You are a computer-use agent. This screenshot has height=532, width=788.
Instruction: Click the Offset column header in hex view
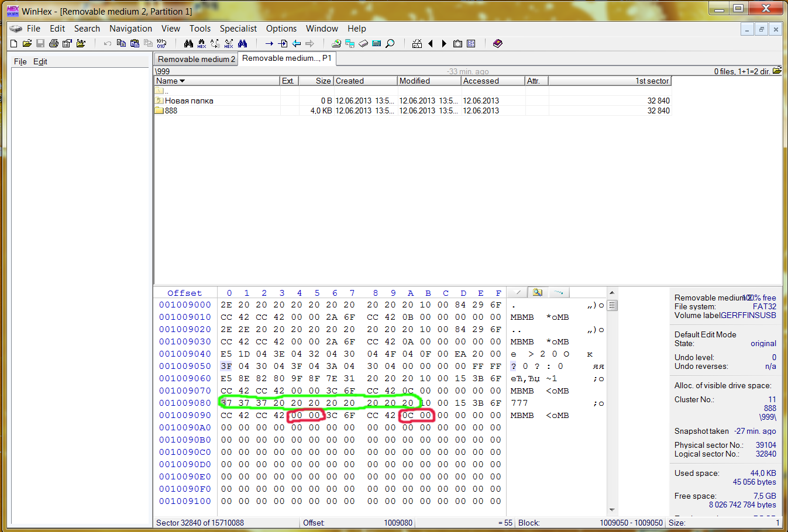tap(184, 293)
